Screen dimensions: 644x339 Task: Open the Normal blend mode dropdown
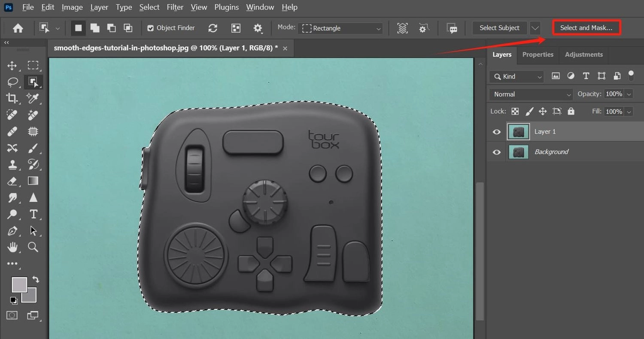(x=531, y=94)
